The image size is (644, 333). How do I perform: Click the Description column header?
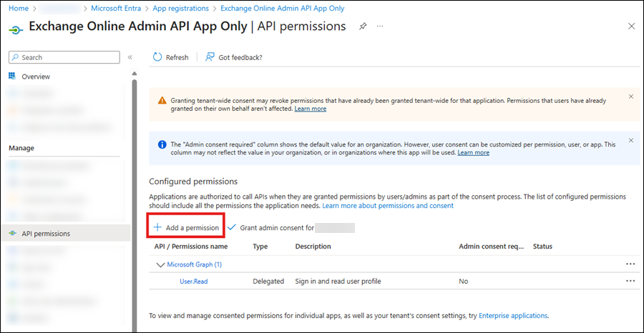tap(313, 247)
